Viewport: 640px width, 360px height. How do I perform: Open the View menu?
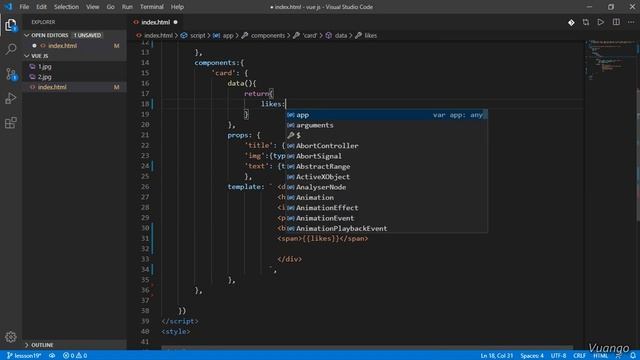tap(93, 7)
